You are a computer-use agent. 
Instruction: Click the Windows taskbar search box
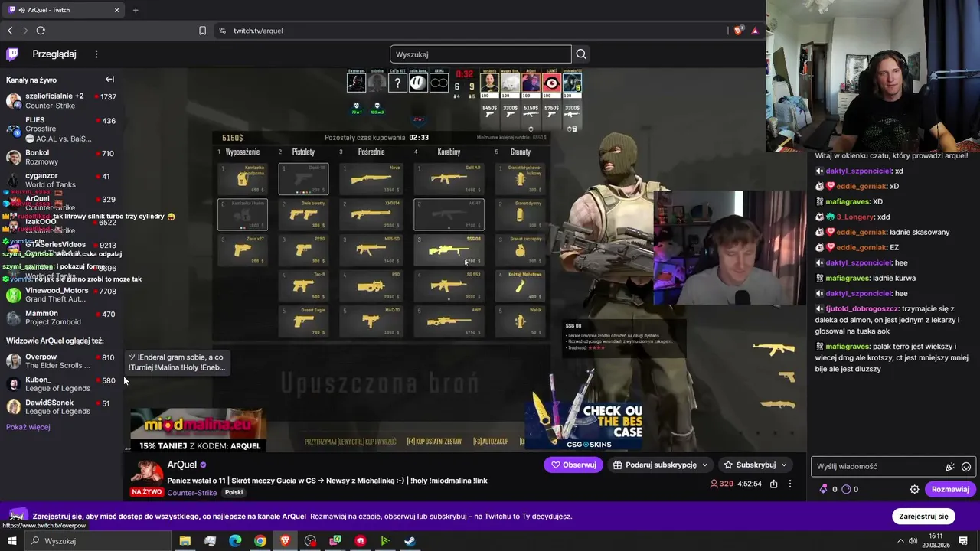pos(97,541)
